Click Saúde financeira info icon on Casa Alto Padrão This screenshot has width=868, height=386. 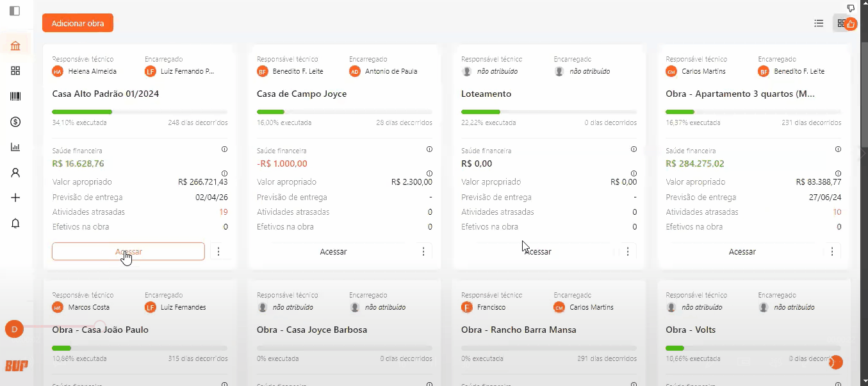[x=225, y=149]
